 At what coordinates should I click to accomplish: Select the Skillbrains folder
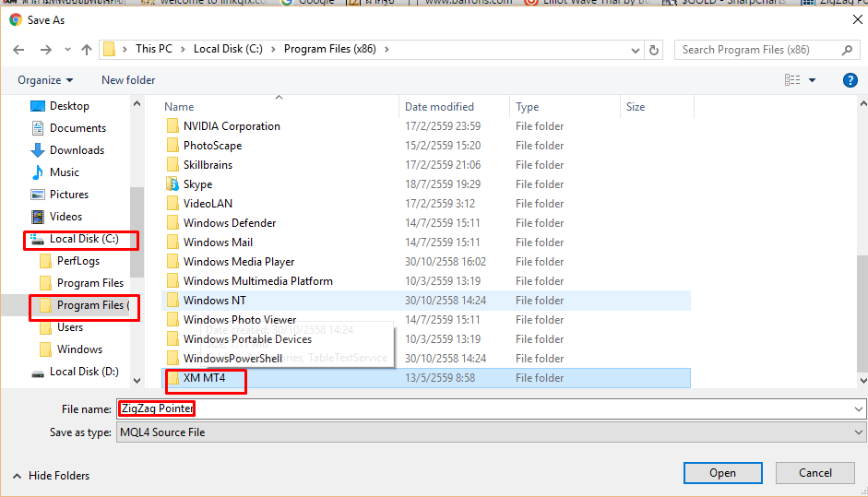pyautogui.click(x=208, y=165)
